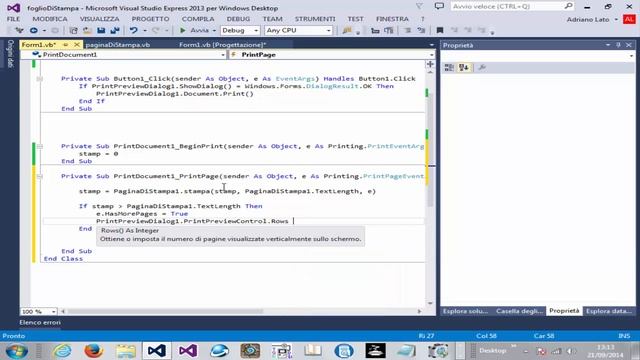Open the feedback speech bubble icon

tap(439, 6)
